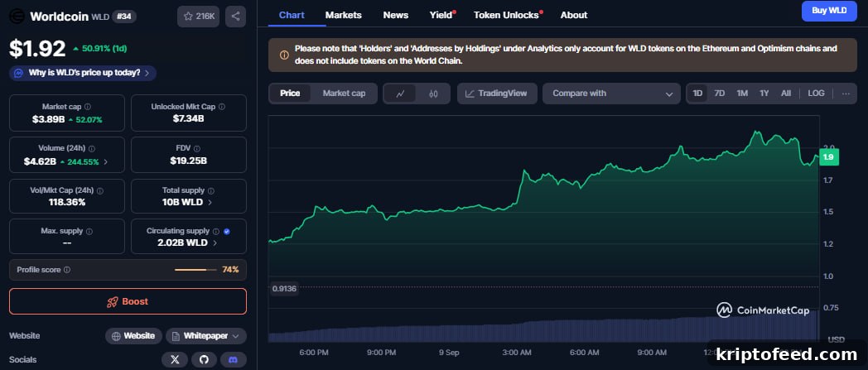Image resolution: width=868 pixels, height=370 pixels.
Task: Open the Circulating supply info icon
Action: [x=216, y=231]
